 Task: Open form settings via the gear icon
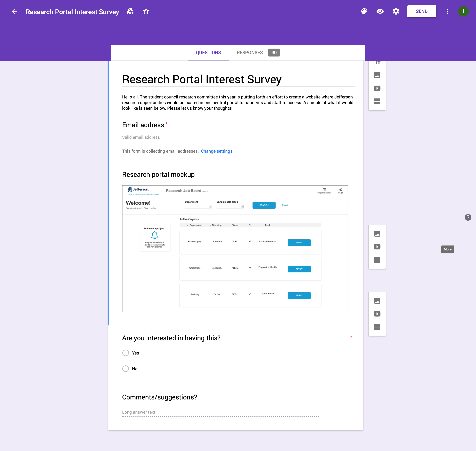pyautogui.click(x=396, y=11)
